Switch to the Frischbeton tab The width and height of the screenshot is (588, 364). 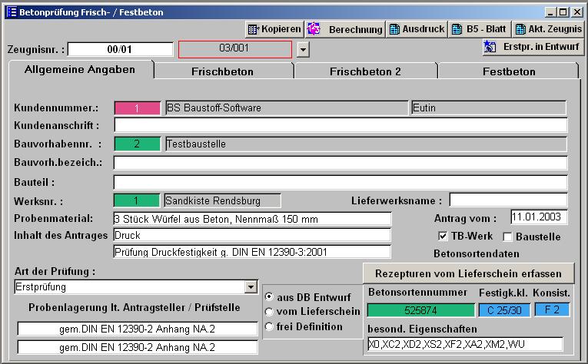pos(223,71)
